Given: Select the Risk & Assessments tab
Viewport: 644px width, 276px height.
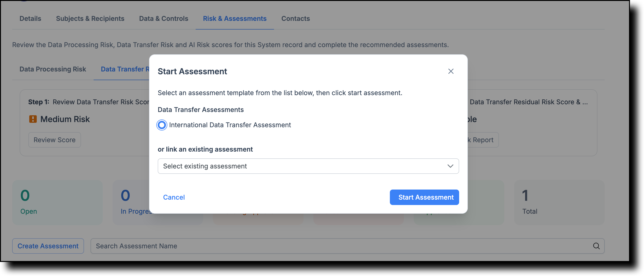Looking at the screenshot, I should (x=234, y=19).
